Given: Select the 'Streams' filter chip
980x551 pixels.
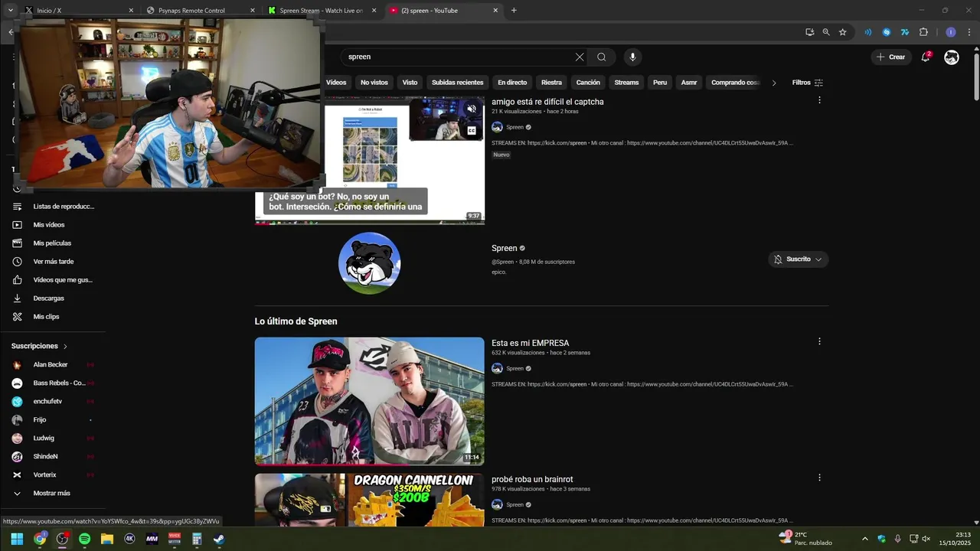Looking at the screenshot, I should 626,83.
